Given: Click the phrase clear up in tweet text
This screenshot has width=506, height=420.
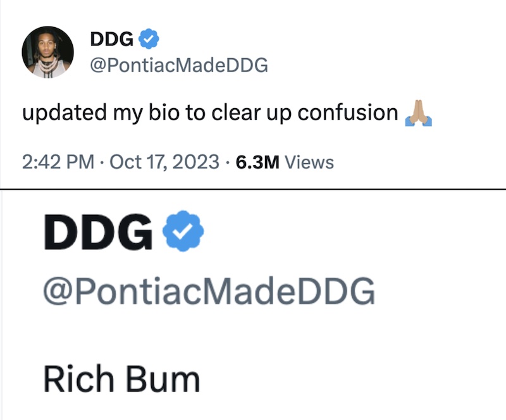Looking at the screenshot, I should pyautogui.click(x=252, y=114).
